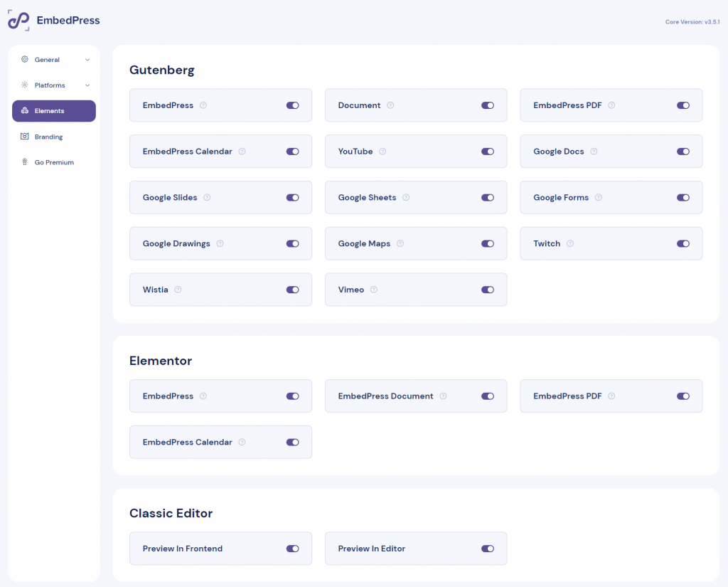Viewport: 728px width, 587px height.
Task: Disable the YouTube toggle in Gutenberg
Action: 488,151
